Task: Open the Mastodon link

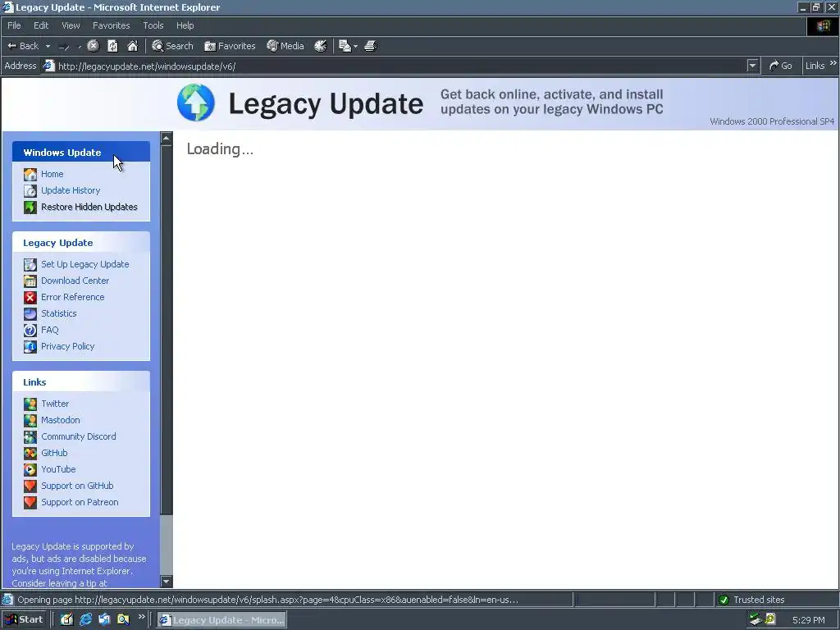Action: point(61,421)
